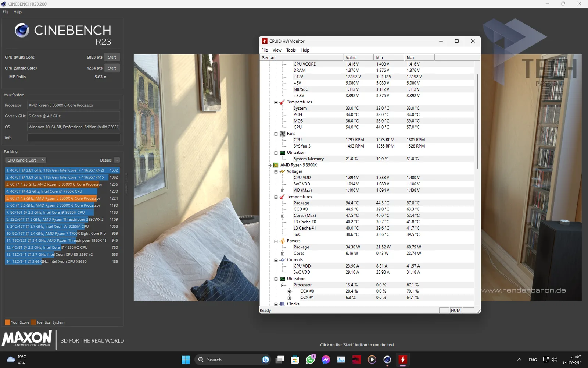Image resolution: width=588 pixels, height=368 pixels.
Task: Collapse the AMD Ryzen 5 3500X node
Action: click(269, 165)
